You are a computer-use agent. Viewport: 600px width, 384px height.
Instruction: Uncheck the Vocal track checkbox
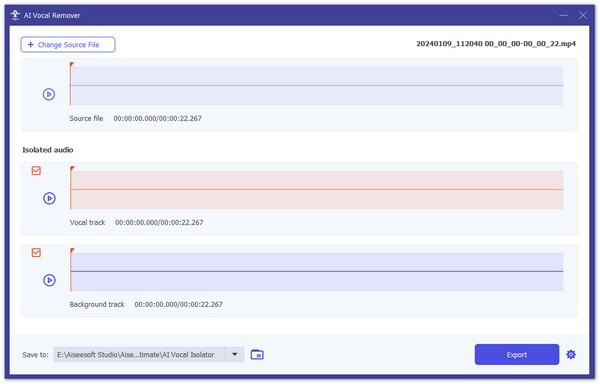coord(36,171)
